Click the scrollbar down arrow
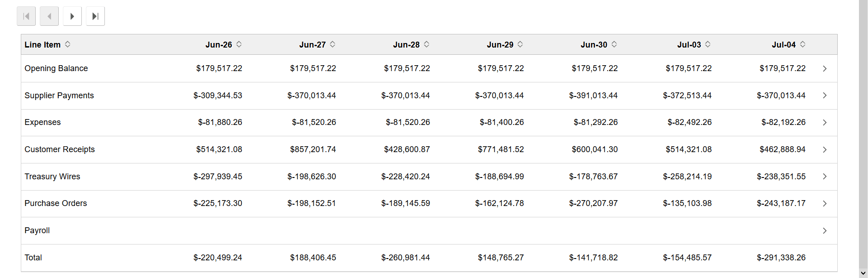The width and height of the screenshot is (868, 278). tap(864, 273)
